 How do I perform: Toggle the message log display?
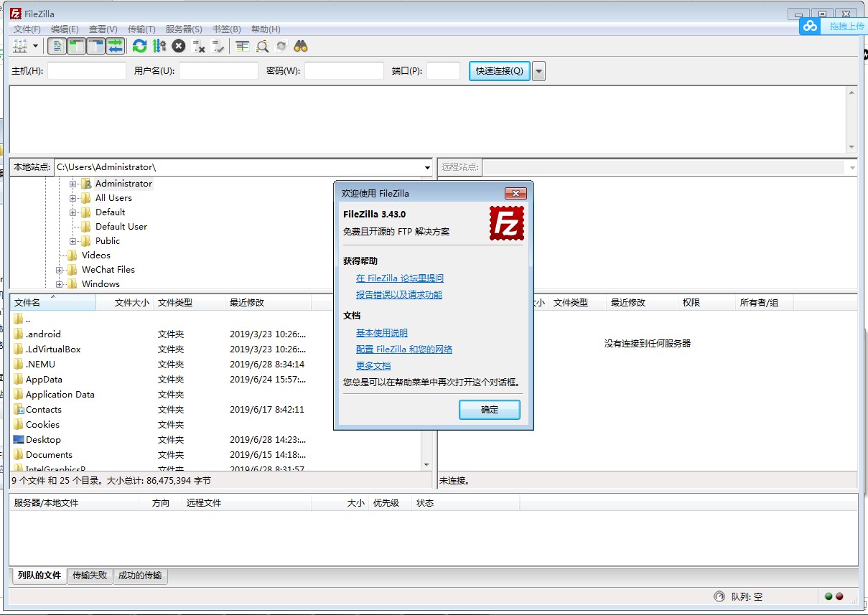(x=57, y=47)
